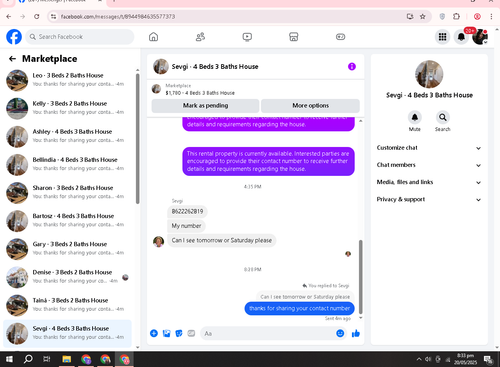
Task: Open more actions plus icon
Action: (x=154, y=333)
